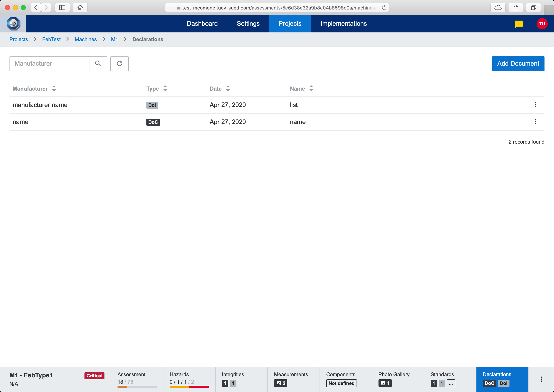Viewport: 554px width, 392px height.
Task: Focus the Manufacturer search field
Action: point(49,63)
